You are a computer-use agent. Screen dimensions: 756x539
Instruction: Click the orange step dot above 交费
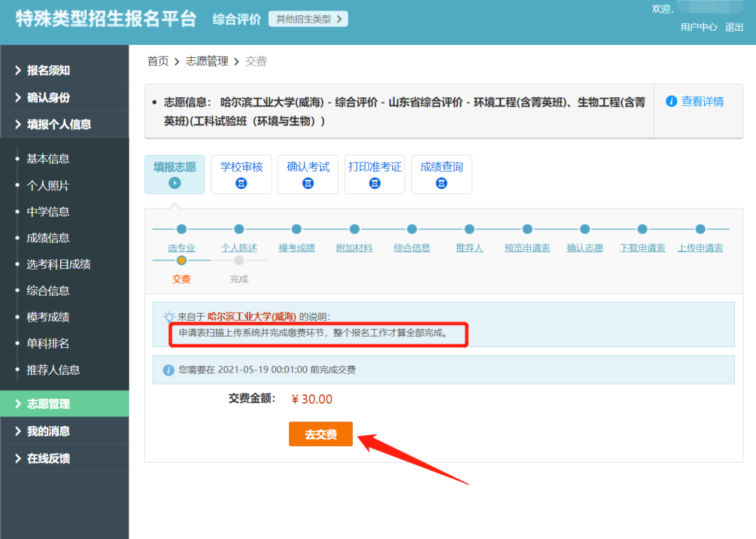tap(181, 260)
